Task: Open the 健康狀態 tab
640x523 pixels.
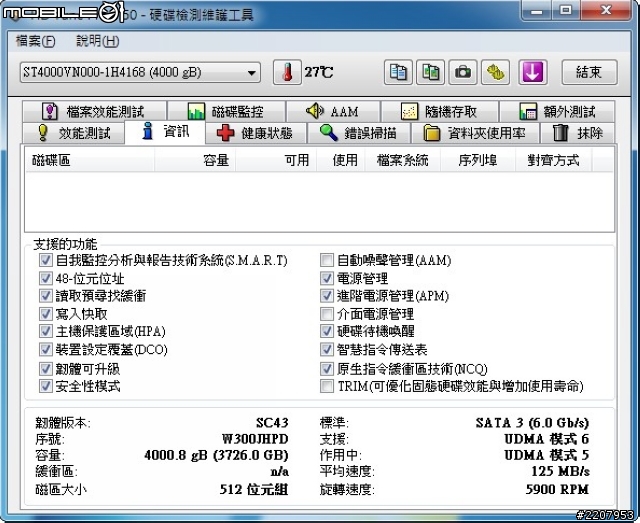Action: tap(256, 133)
